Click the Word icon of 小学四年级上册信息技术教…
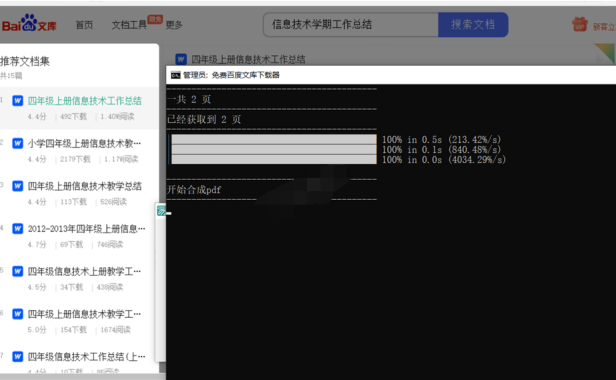Viewport: 616px width, 380px height. tap(18, 143)
